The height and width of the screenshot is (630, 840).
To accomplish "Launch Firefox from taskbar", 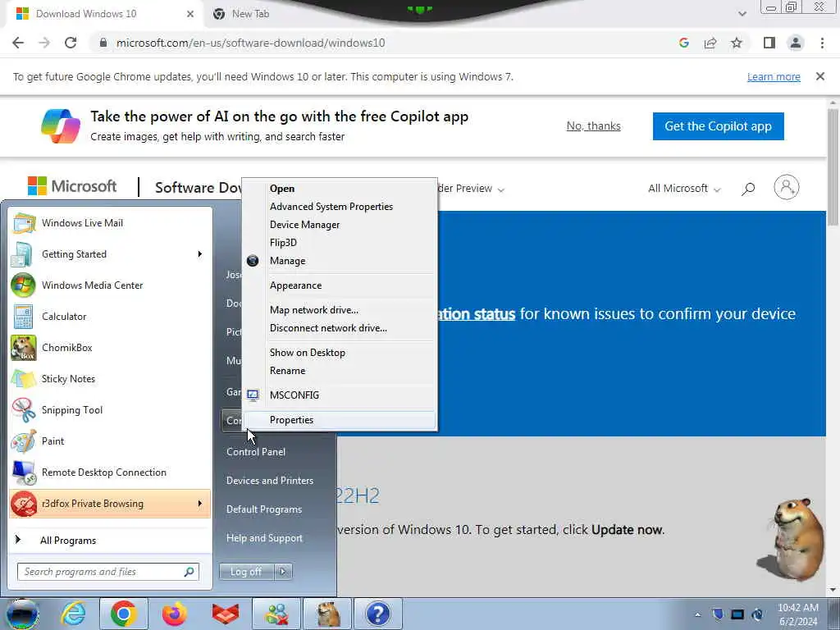I will click(175, 614).
